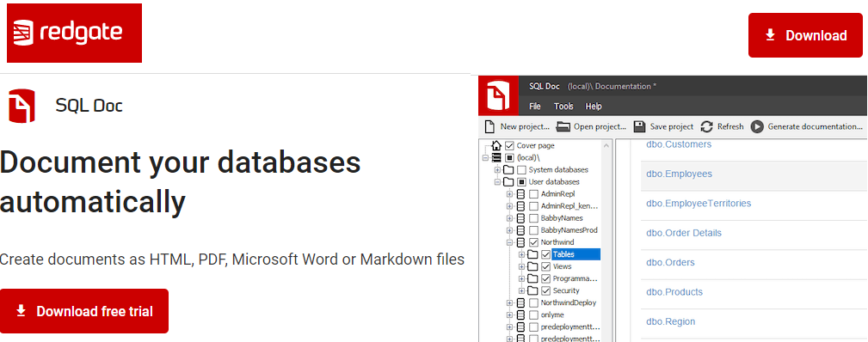Image resolution: width=868 pixels, height=342 pixels.
Task: Uncheck the Northwind checkbox
Action: [x=533, y=242]
